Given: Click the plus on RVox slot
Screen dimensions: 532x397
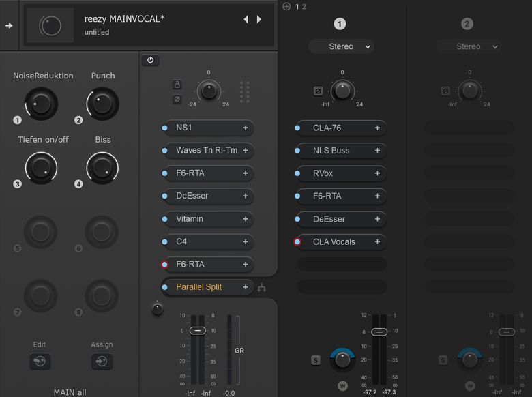Looking at the screenshot, I should pos(377,173).
